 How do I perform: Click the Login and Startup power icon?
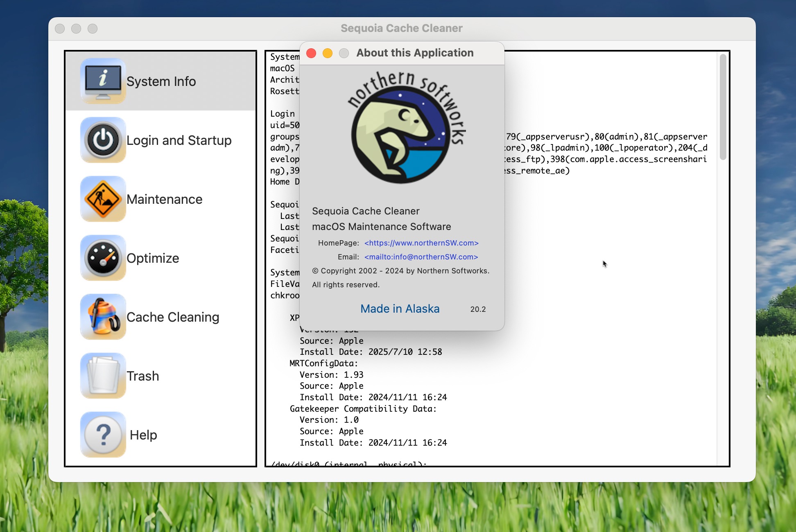pos(103,140)
